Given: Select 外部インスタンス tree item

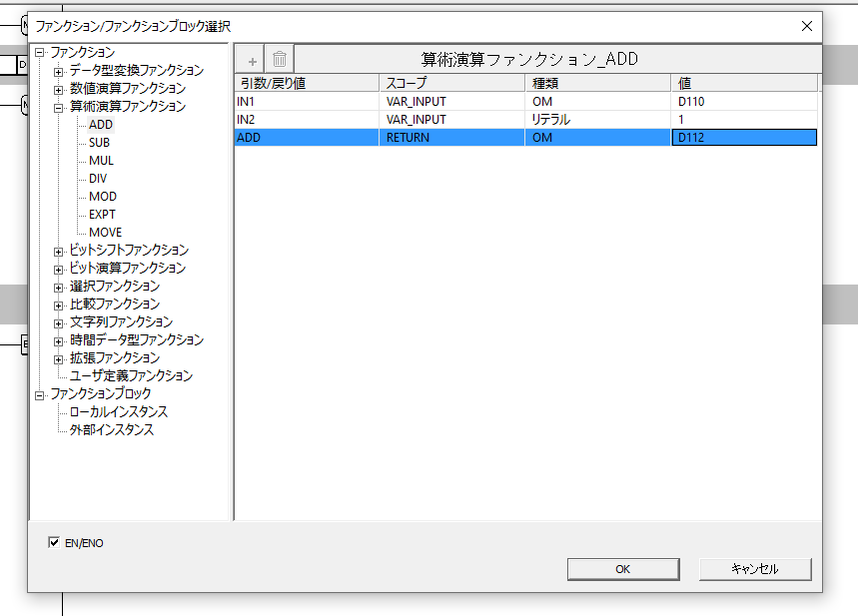Looking at the screenshot, I should pyautogui.click(x=112, y=430).
